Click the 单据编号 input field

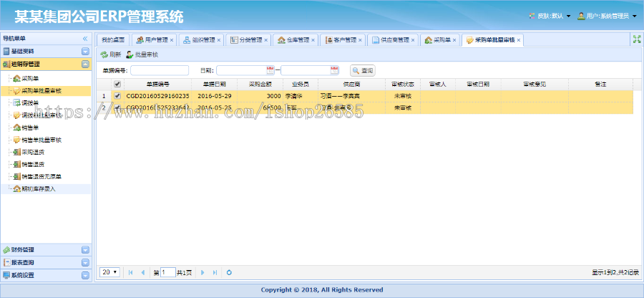[159, 70]
